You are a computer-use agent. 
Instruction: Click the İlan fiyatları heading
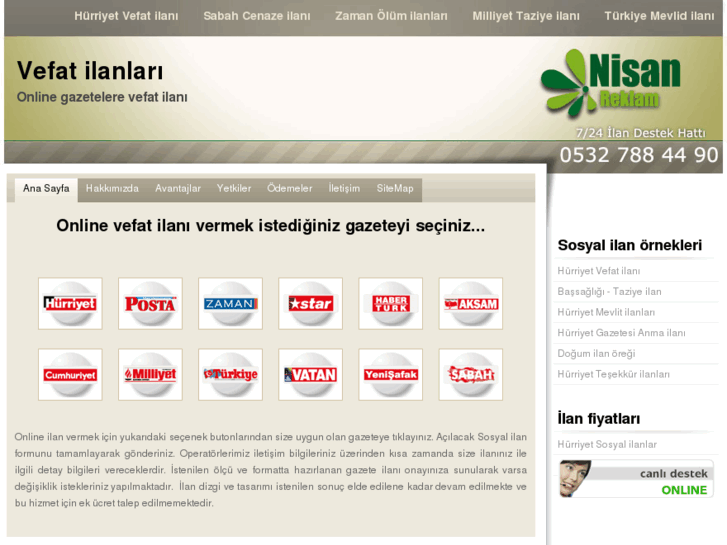click(x=599, y=419)
